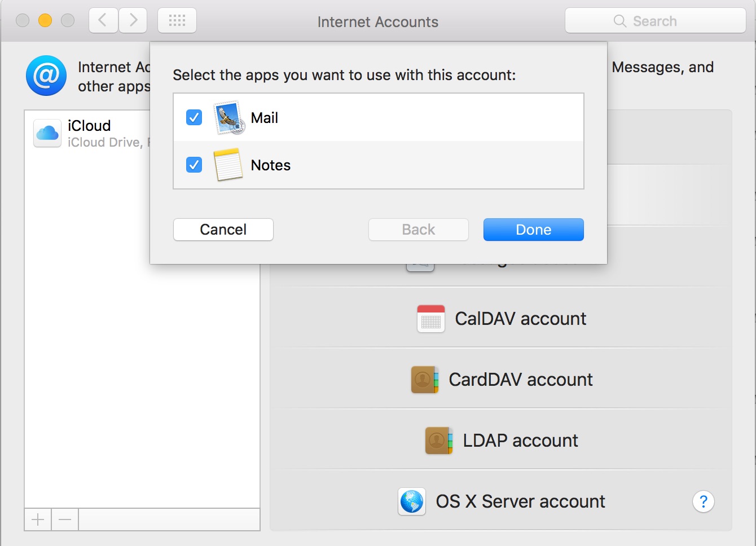Click the Mail label in the apps list

265,118
